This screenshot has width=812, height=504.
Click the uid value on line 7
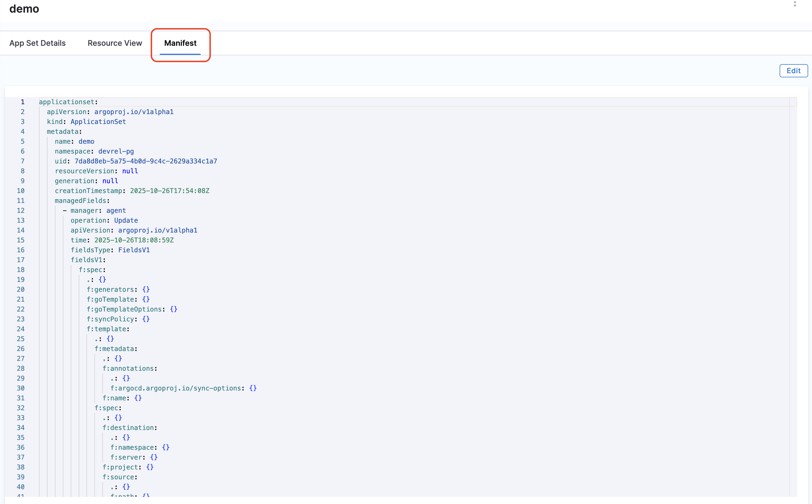click(146, 161)
